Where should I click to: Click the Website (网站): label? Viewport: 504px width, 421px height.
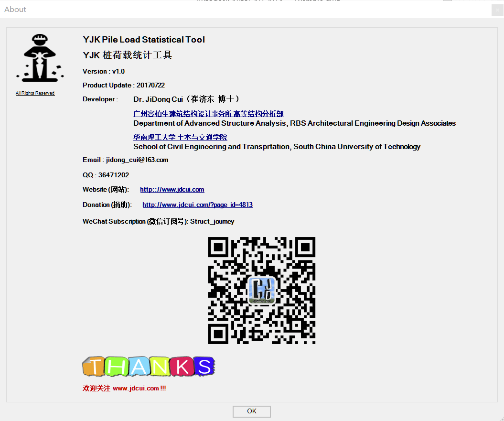point(106,189)
